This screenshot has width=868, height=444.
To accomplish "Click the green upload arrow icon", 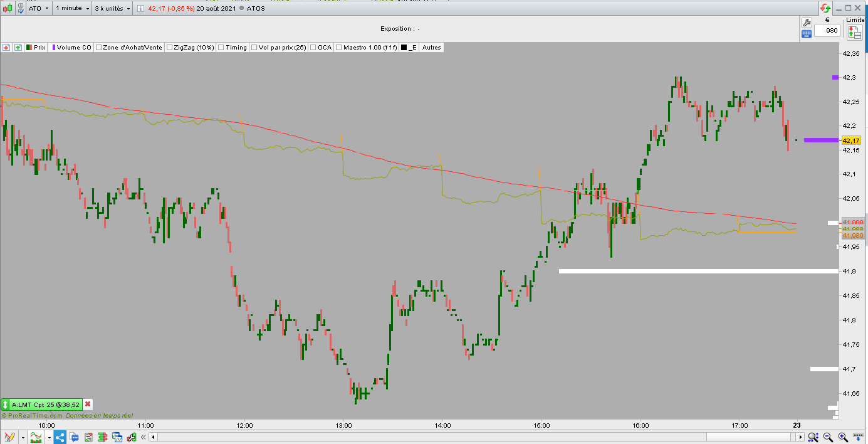I will 18,47.
